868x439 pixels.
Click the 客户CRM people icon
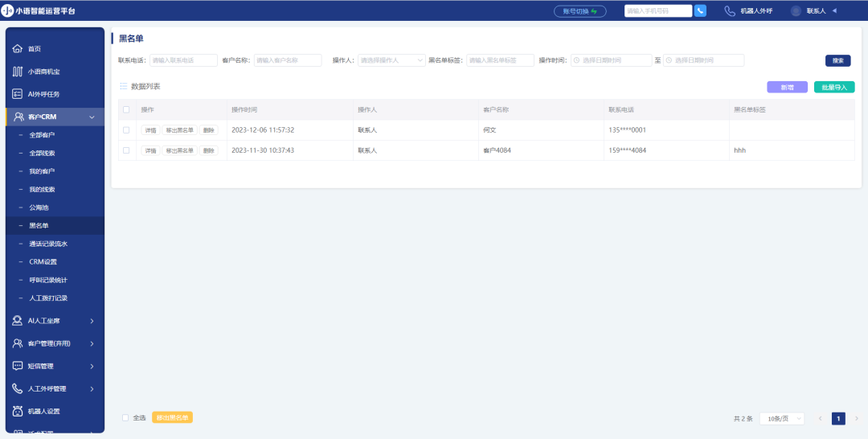coord(18,117)
